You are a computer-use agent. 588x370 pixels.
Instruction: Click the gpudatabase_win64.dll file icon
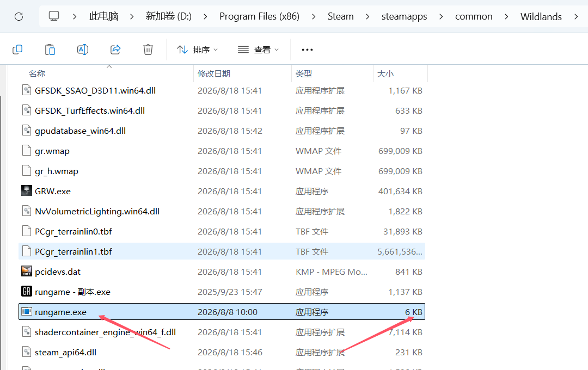pos(27,131)
